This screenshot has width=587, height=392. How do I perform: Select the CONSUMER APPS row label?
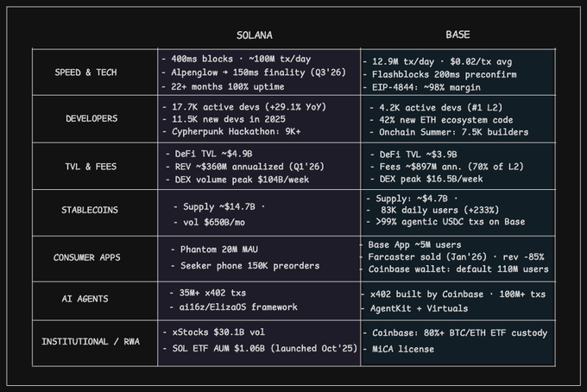coord(87,257)
